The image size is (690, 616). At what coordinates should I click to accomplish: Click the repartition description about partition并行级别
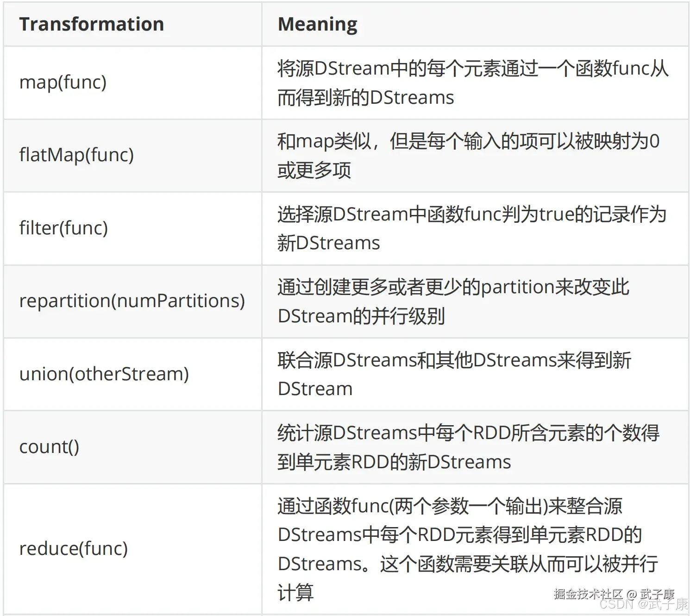(453, 302)
